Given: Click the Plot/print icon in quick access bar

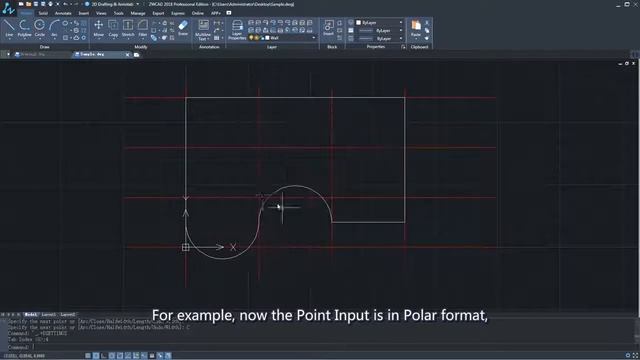Looking at the screenshot, I should pyautogui.click(x=50, y=4).
